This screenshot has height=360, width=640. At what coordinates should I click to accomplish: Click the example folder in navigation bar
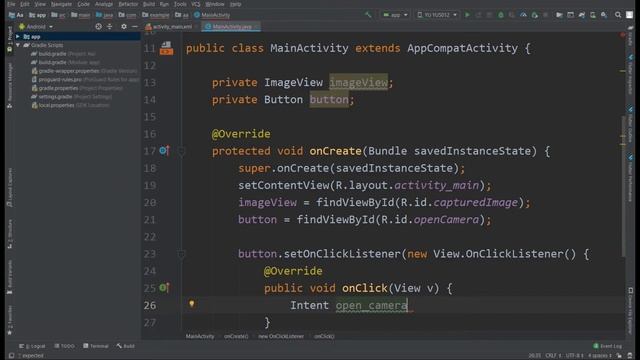point(156,15)
